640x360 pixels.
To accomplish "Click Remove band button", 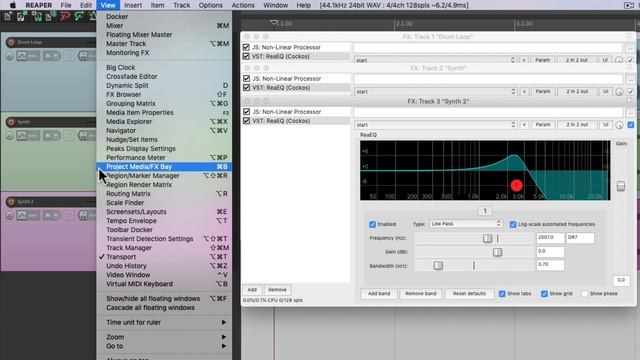I will pos(420,293).
